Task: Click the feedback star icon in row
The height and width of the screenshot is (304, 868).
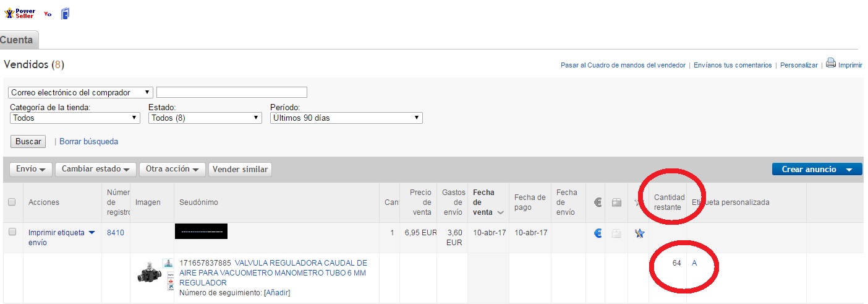Action: click(x=639, y=233)
